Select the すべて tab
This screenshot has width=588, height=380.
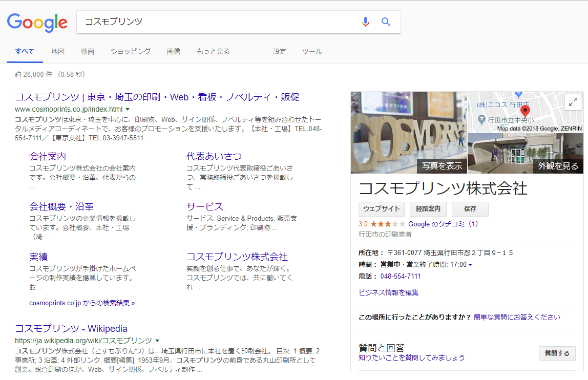[25, 51]
